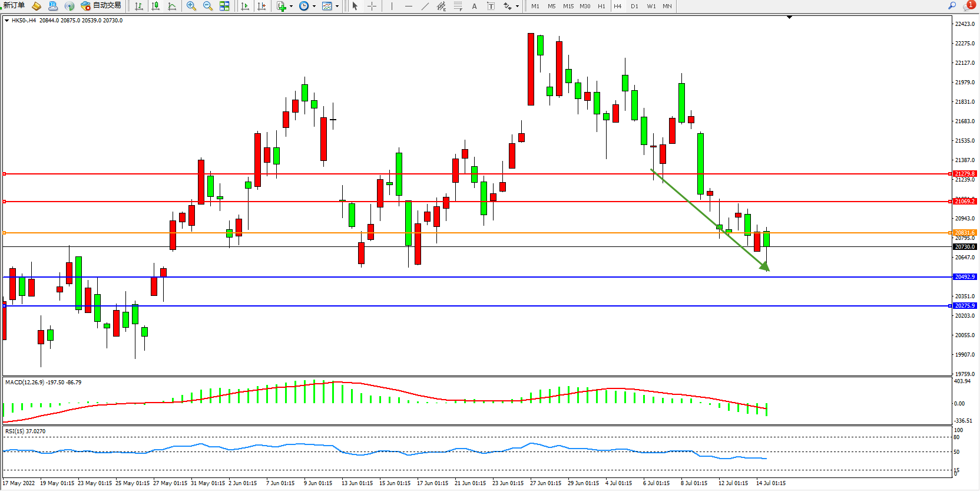
Task: Open the search magnifier in top right
Action: point(952,5)
